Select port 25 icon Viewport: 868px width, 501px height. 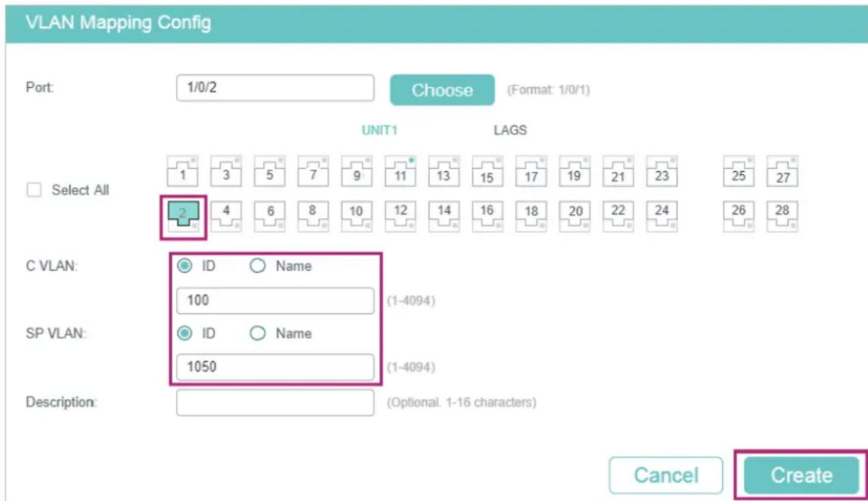click(739, 171)
